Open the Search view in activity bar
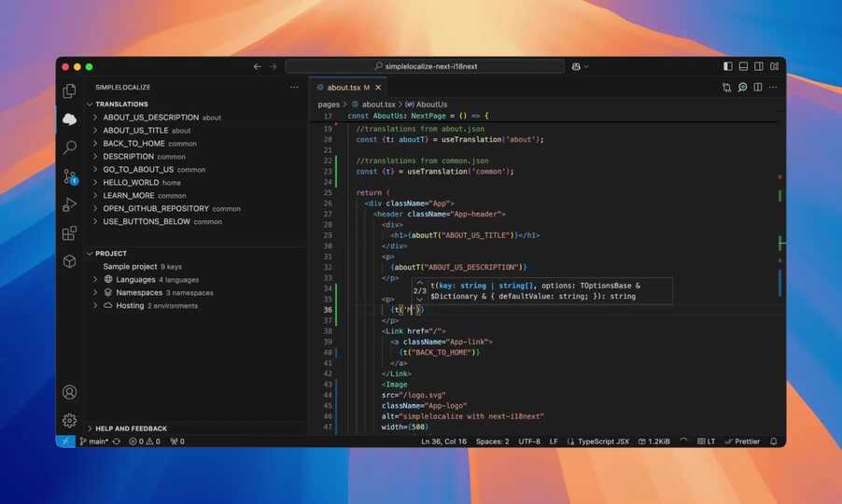The image size is (842, 504). (69, 147)
